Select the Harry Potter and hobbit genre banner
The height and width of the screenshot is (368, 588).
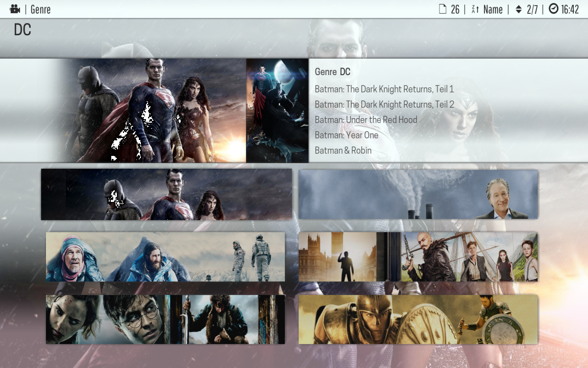(x=165, y=319)
